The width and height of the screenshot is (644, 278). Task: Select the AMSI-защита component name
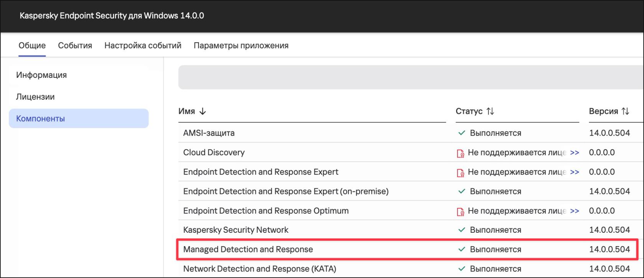[x=209, y=133]
